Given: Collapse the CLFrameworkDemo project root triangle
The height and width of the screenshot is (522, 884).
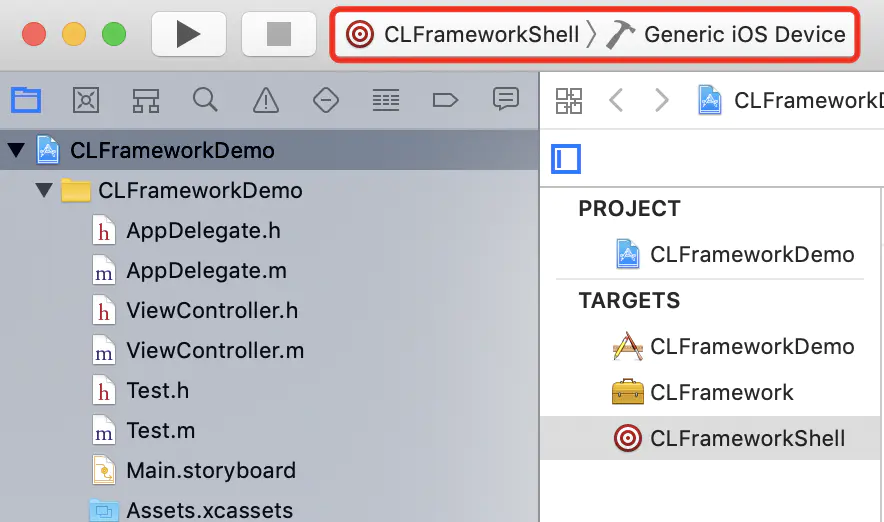Looking at the screenshot, I should 16,150.
